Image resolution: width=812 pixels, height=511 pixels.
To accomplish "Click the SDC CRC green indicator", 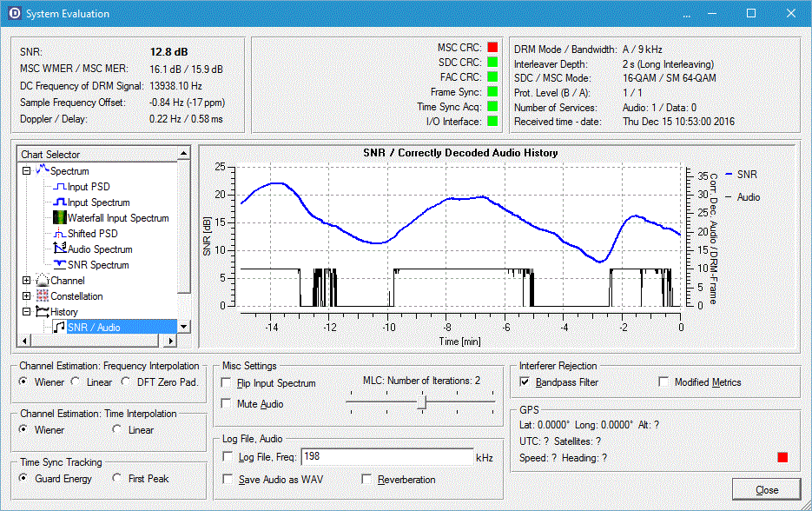I will pyautogui.click(x=492, y=63).
